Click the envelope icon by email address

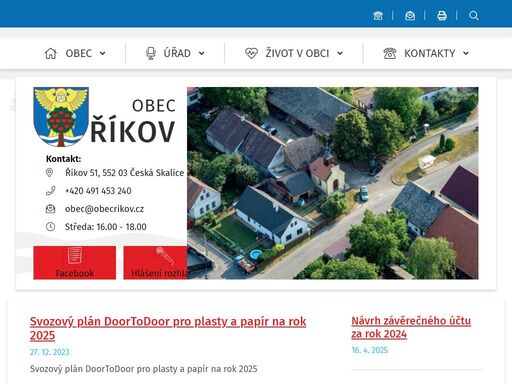[50, 209]
